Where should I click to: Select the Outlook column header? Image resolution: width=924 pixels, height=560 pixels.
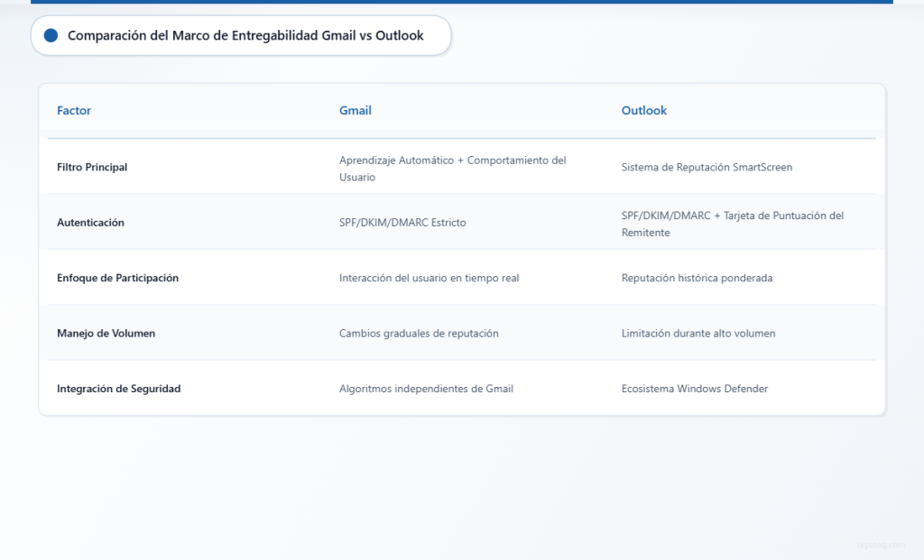click(643, 110)
